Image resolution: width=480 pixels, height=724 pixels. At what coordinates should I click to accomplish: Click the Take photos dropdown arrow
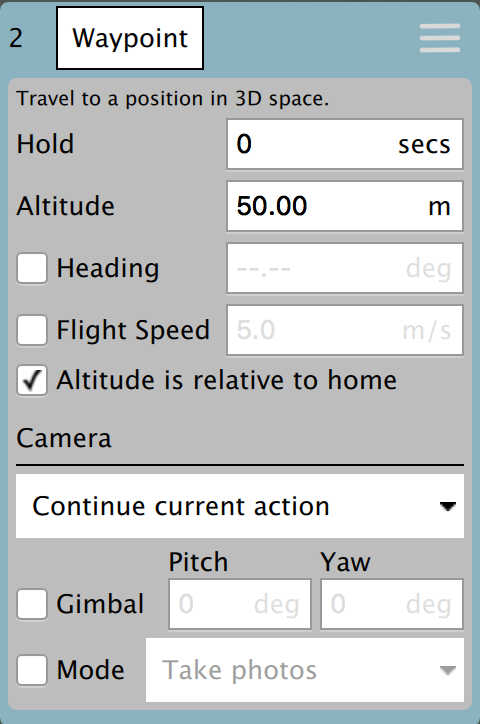click(447, 670)
